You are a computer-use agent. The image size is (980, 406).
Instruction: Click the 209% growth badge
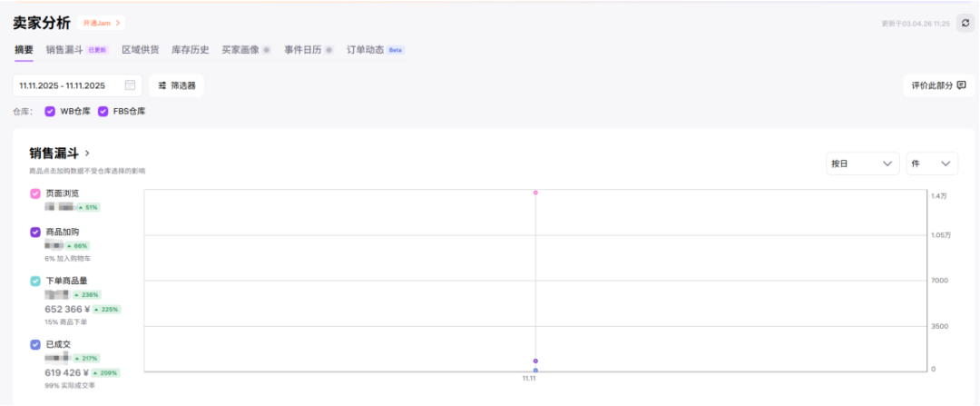[105, 372]
